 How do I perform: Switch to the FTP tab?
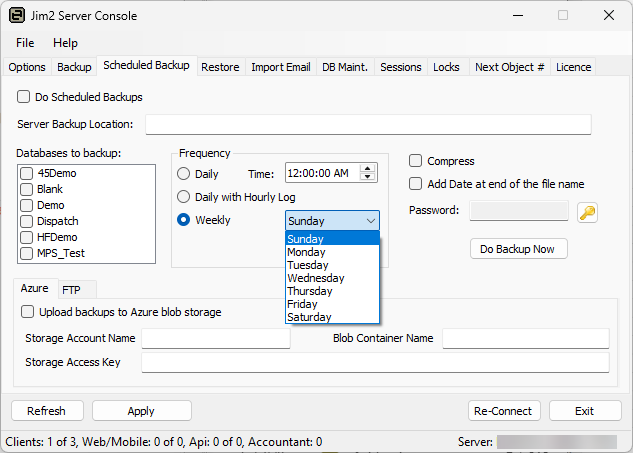71,289
